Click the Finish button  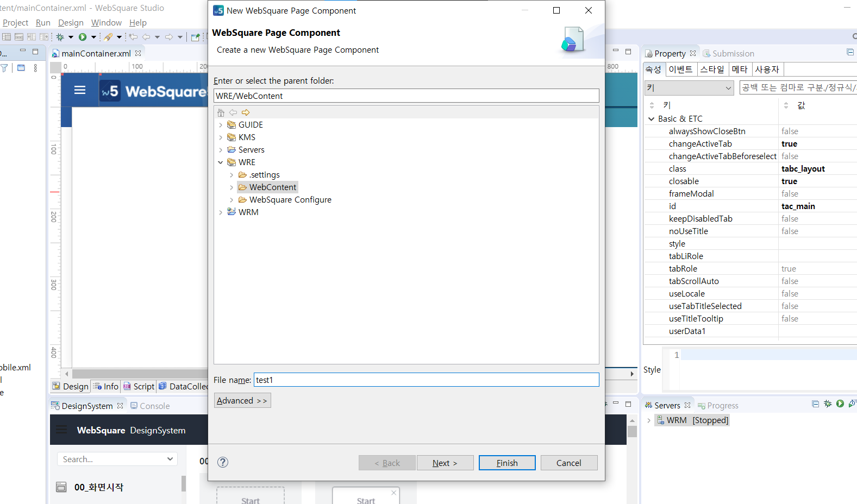click(x=507, y=463)
